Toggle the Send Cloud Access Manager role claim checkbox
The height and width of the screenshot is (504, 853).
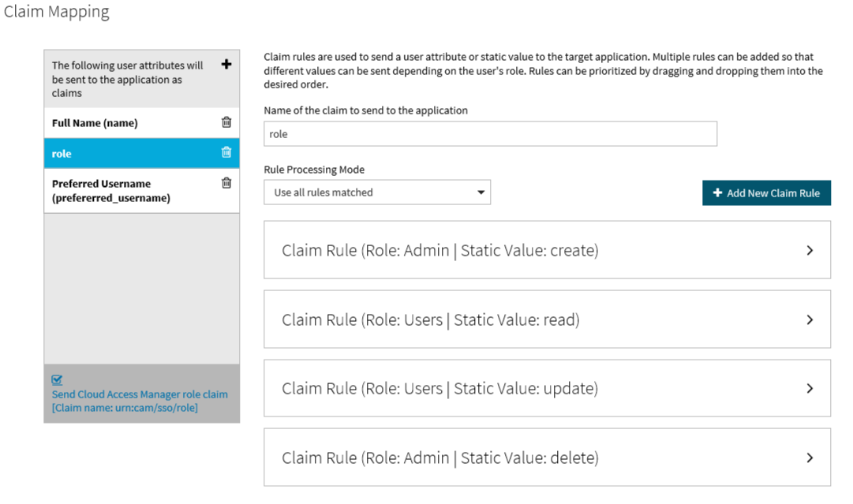pos(57,380)
